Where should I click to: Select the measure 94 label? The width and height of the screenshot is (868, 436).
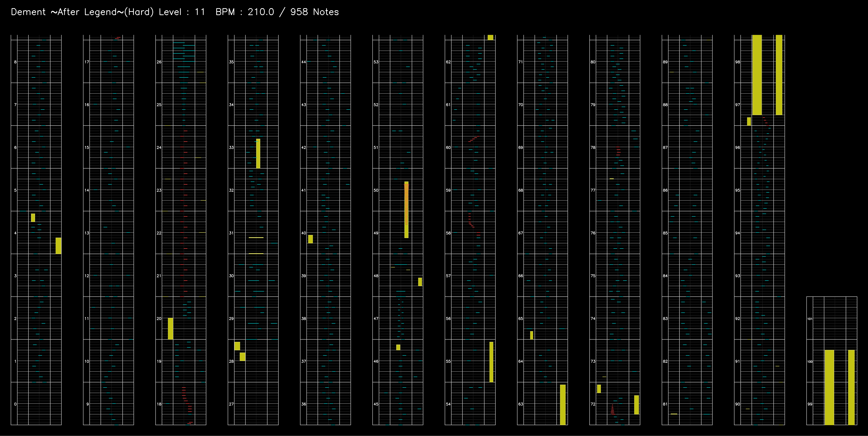(738, 233)
